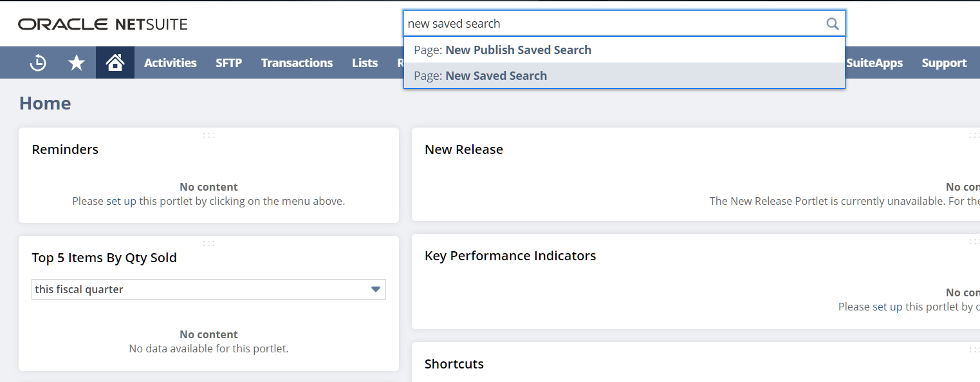Open the Activities menu
Viewport: 980px width, 382px height.
[x=170, y=62]
